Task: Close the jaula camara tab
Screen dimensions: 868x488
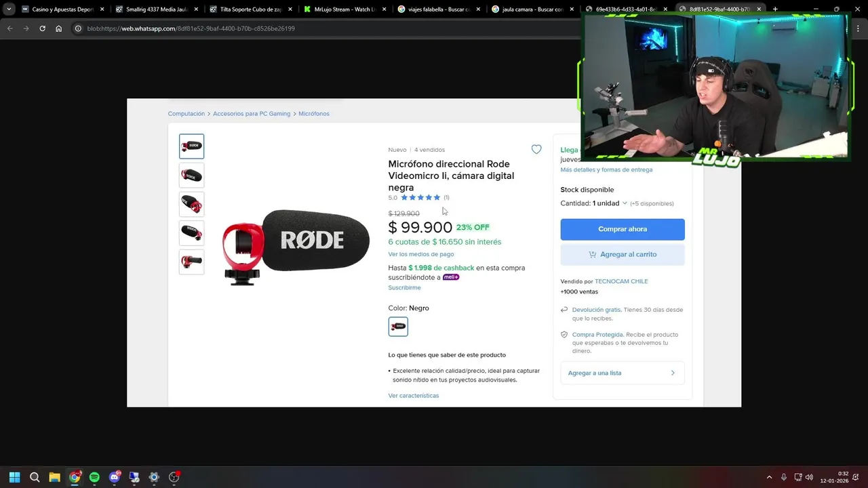Action: [x=572, y=9]
